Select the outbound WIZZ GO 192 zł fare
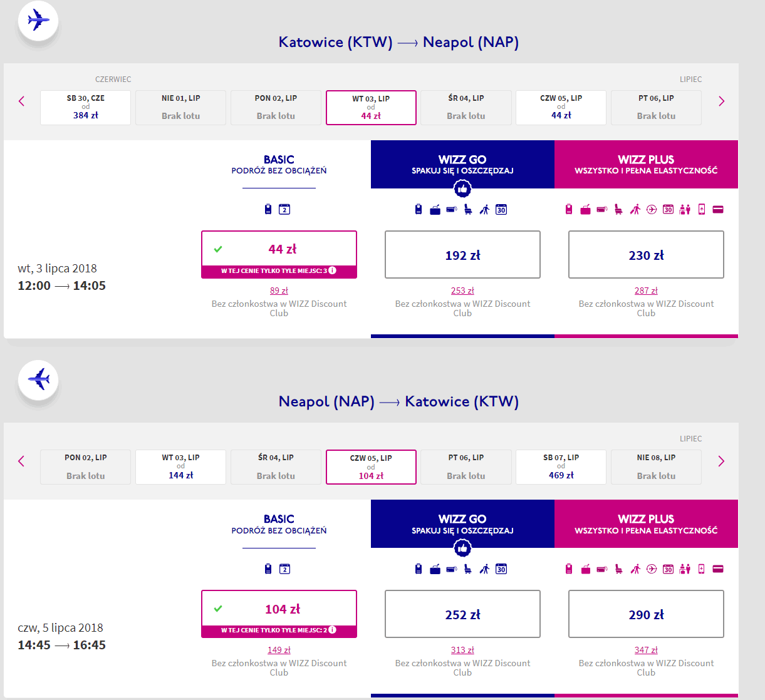 462,255
